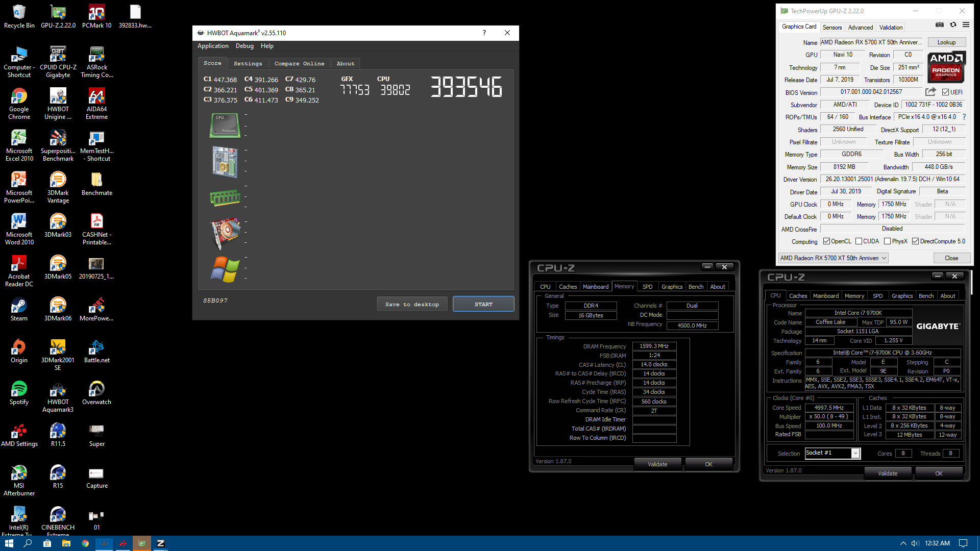980x551 pixels.
Task: Switch to the Compare Online tab
Action: click(299, 63)
